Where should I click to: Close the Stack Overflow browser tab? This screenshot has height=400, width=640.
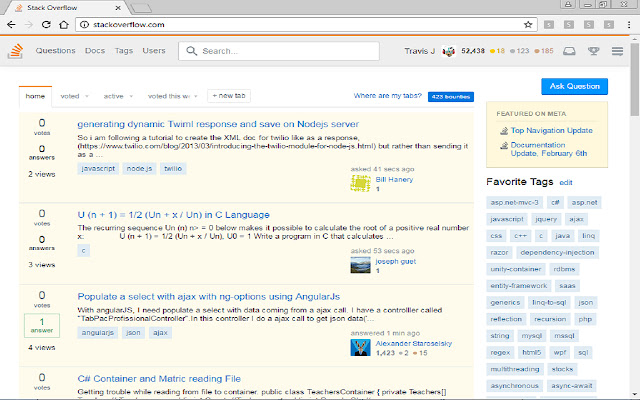(x=118, y=8)
